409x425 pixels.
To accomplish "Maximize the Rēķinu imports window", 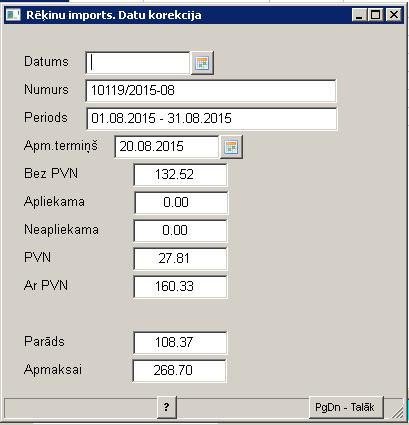I will click(376, 15).
